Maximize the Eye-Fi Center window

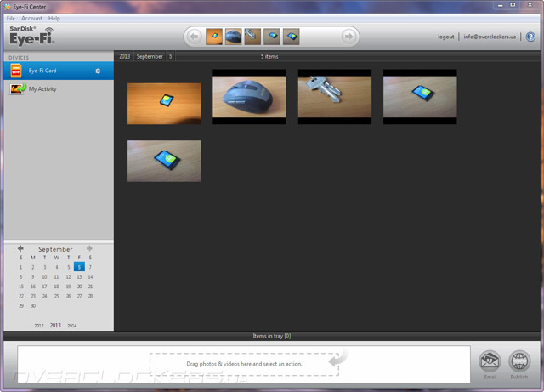(x=513, y=5)
